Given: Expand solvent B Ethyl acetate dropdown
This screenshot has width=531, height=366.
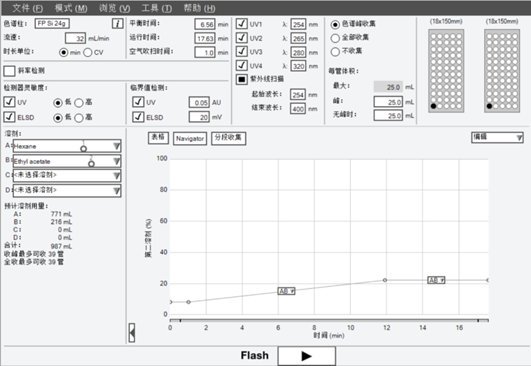Looking at the screenshot, I should [x=116, y=161].
